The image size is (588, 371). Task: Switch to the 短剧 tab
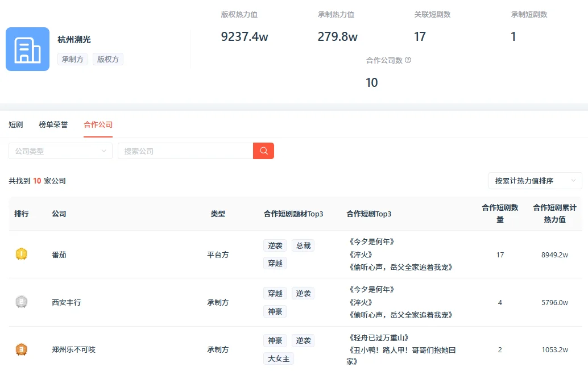tap(15, 124)
